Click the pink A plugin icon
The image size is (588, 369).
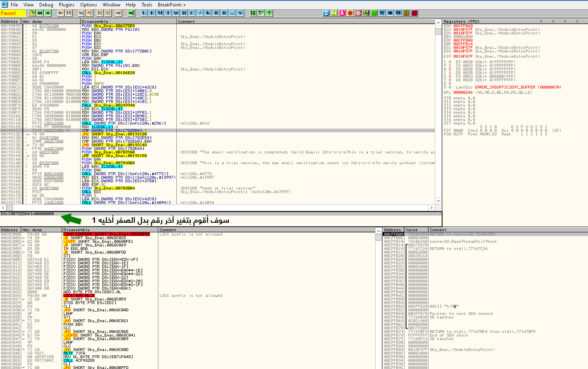click(x=342, y=13)
